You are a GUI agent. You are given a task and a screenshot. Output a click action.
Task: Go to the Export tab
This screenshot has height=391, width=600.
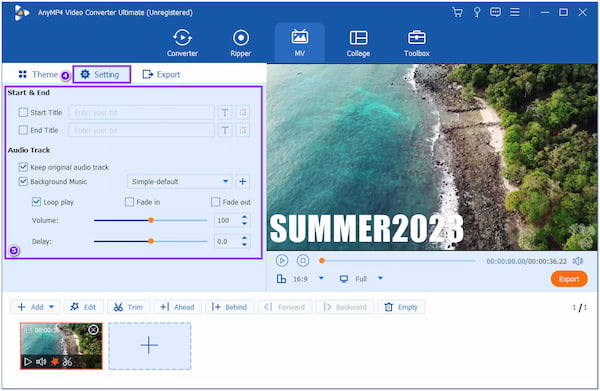point(161,75)
